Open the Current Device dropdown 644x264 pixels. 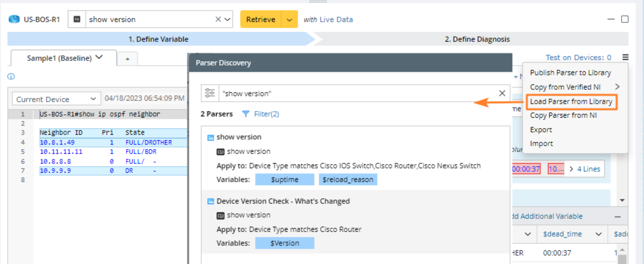click(x=56, y=99)
